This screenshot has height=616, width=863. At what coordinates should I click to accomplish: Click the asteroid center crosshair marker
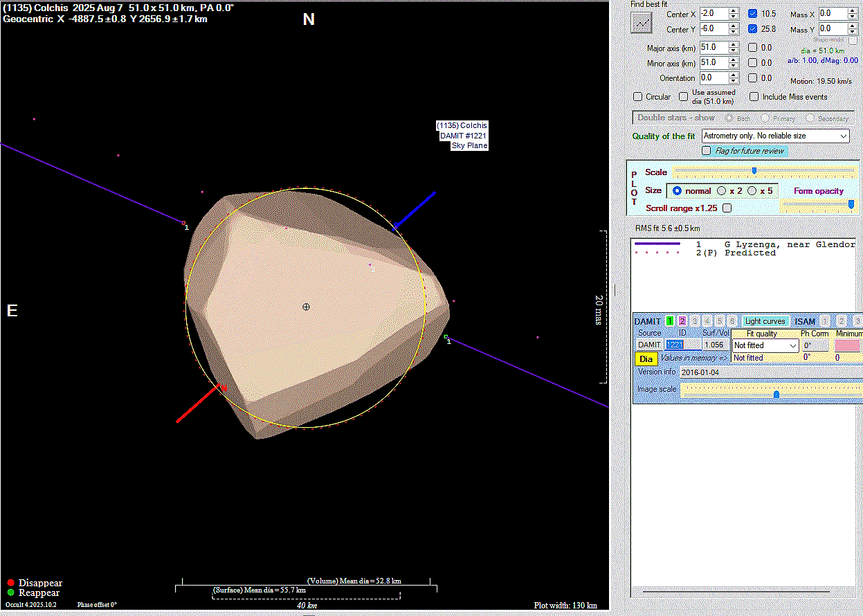pyautogui.click(x=306, y=307)
